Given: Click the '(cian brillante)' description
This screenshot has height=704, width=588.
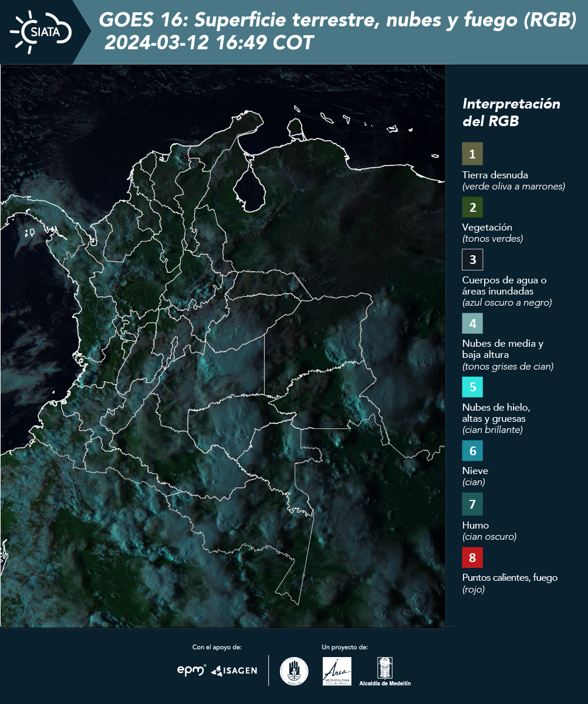Looking at the screenshot, I should click(x=492, y=430).
